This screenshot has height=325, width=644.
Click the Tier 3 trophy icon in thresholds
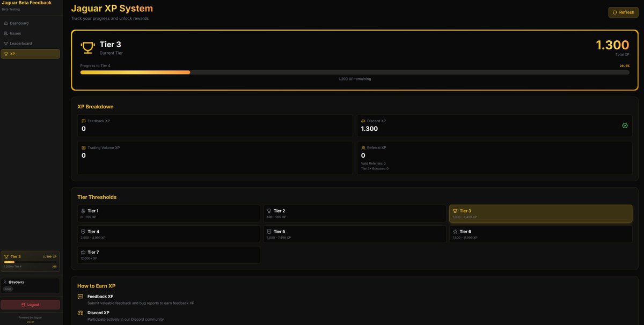click(455, 211)
